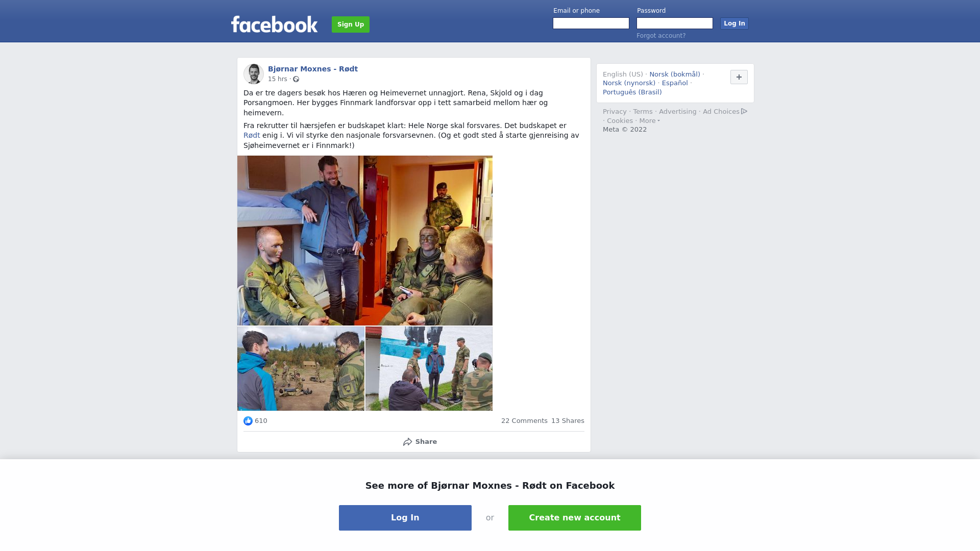Click the header Log In button
Image resolution: width=980 pixels, height=551 pixels.
[734, 23]
